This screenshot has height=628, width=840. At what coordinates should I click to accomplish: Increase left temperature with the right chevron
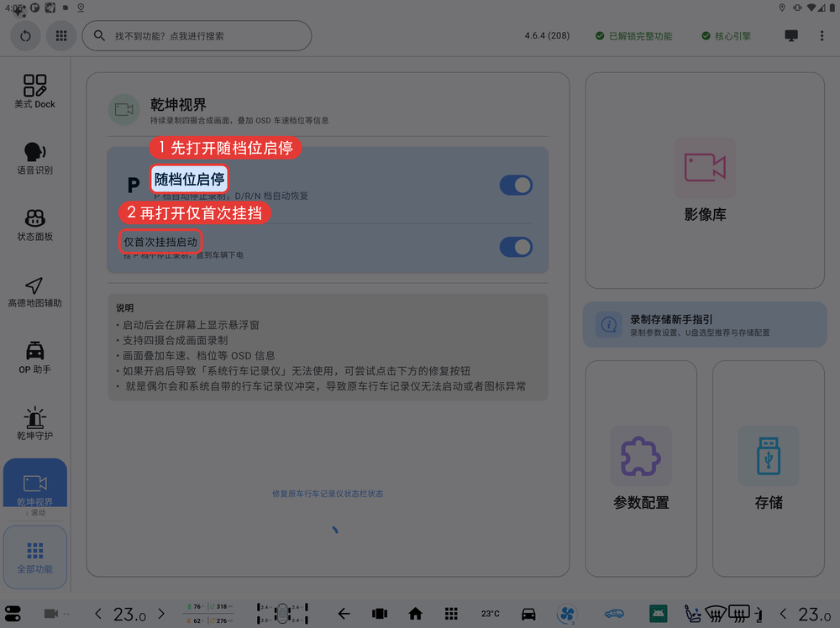pos(161,614)
